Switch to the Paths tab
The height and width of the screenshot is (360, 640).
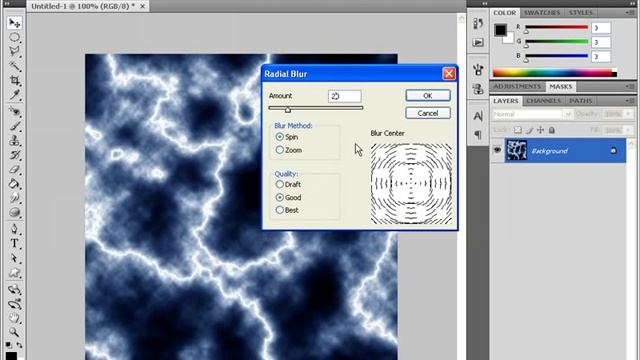581,101
